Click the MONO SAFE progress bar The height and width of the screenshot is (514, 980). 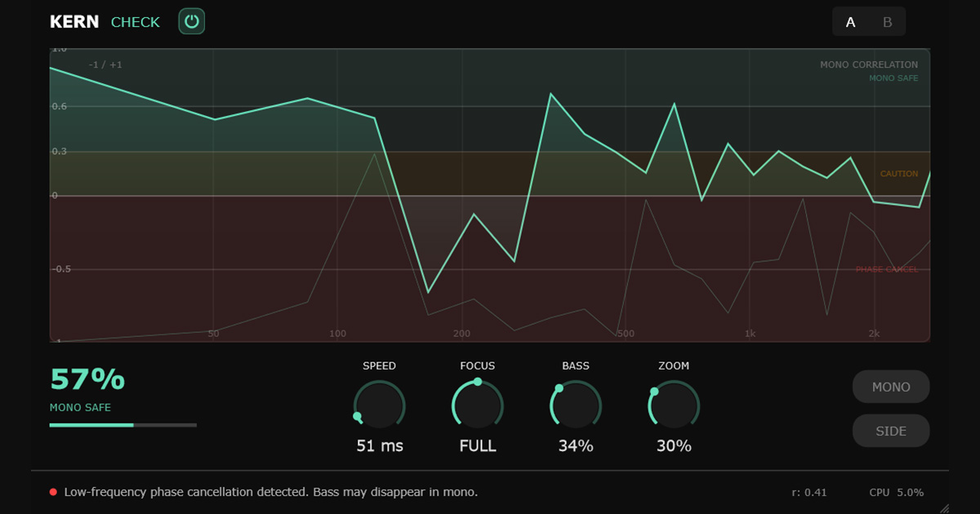(x=123, y=425)
